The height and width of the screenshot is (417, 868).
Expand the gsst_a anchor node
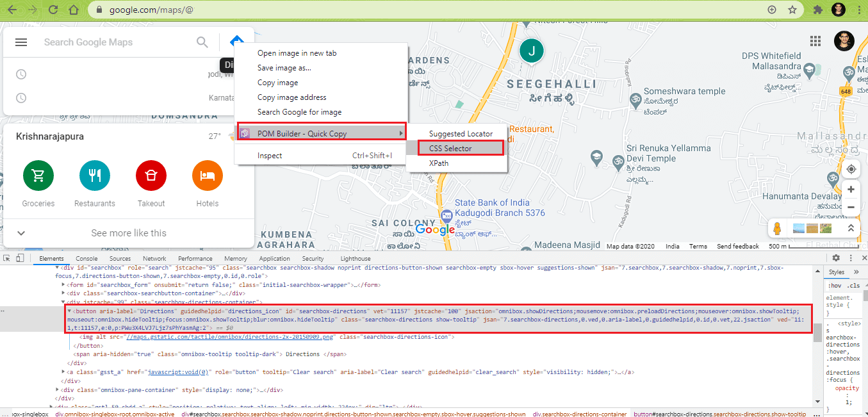coord(63,372)
